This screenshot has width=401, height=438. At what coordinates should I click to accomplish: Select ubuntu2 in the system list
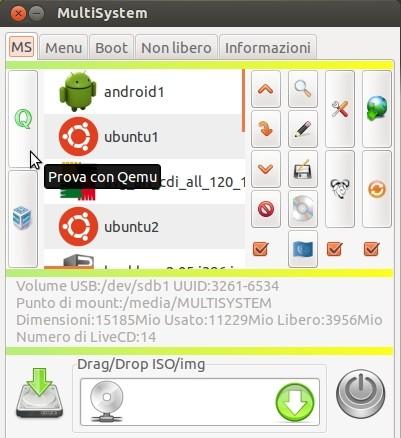pyautogui.click(x=144, y=227)
